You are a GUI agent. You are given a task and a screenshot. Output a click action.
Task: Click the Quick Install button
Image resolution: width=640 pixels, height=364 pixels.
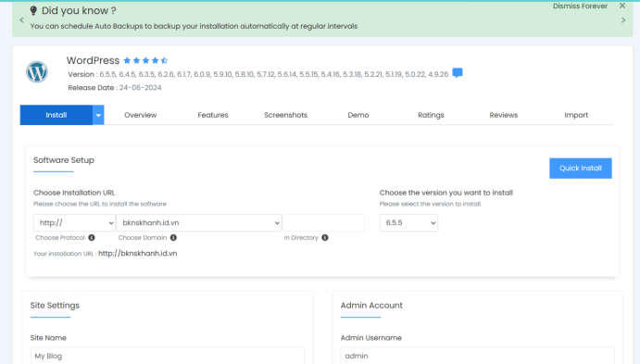(581, 169)
